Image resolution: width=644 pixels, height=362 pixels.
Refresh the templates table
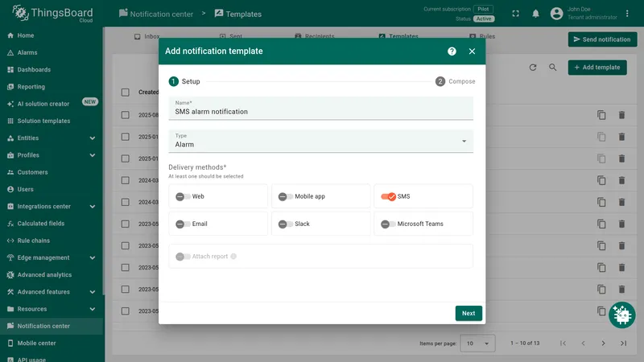[533, 68]
